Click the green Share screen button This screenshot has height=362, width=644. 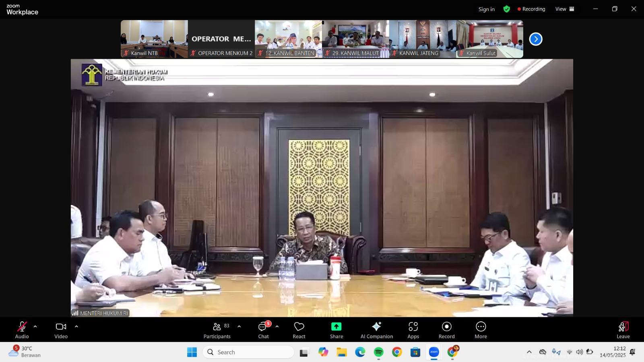point(336,330)
